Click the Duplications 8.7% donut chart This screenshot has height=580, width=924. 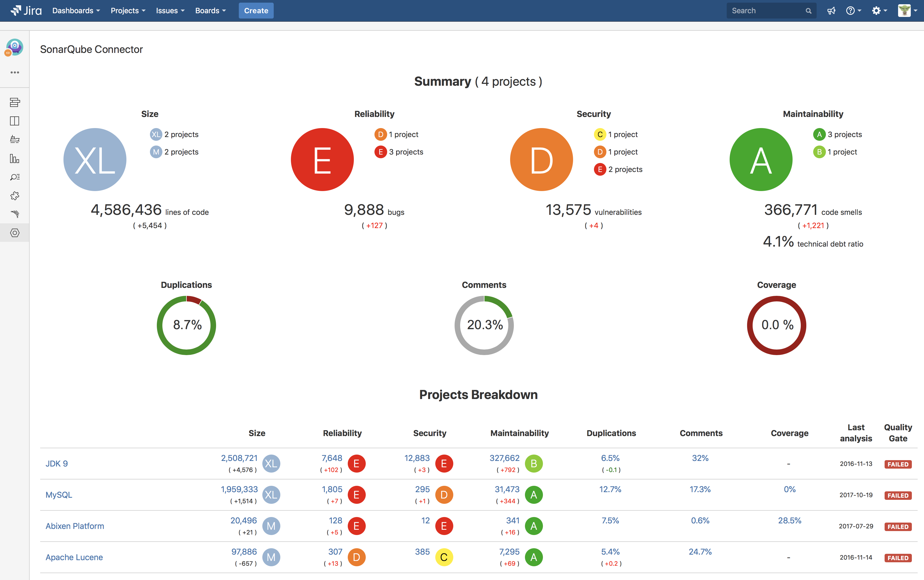(x=186, y=325)
